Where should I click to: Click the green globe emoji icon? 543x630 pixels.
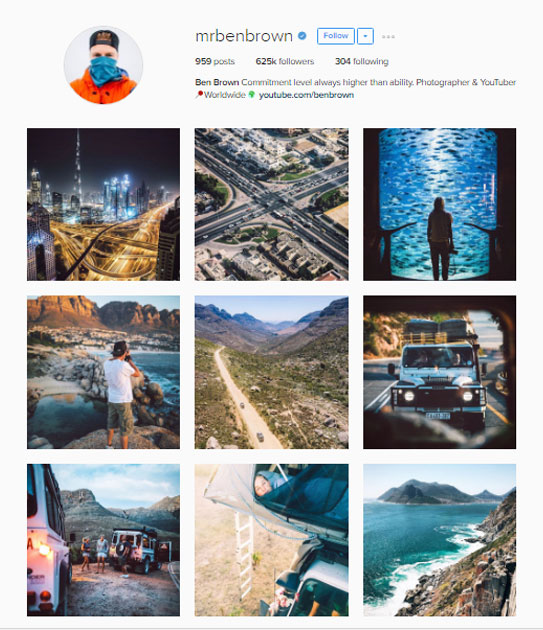(252, 95)
